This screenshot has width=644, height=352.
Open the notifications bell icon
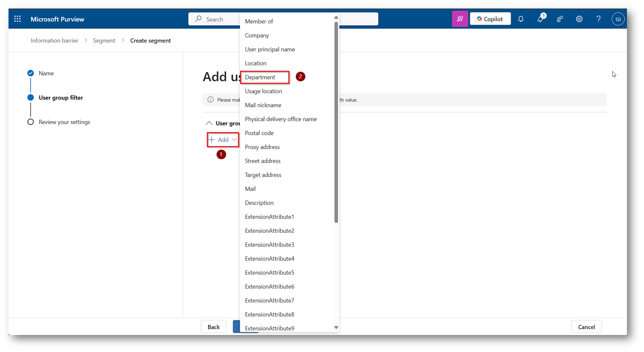[521, 19]
